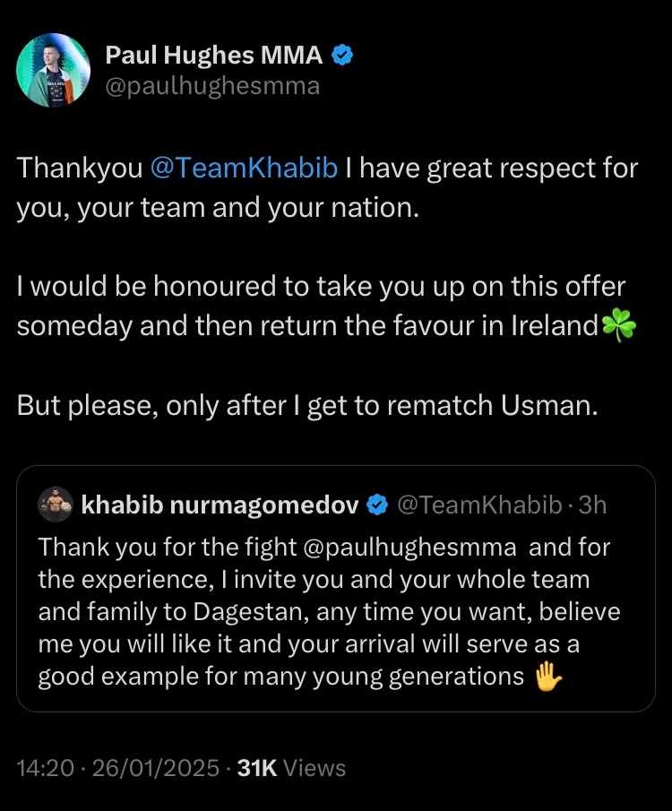Click the Paul Hughes MMA display name
The width and height of the screenshot is (672, 811).
tap(214, 55)
